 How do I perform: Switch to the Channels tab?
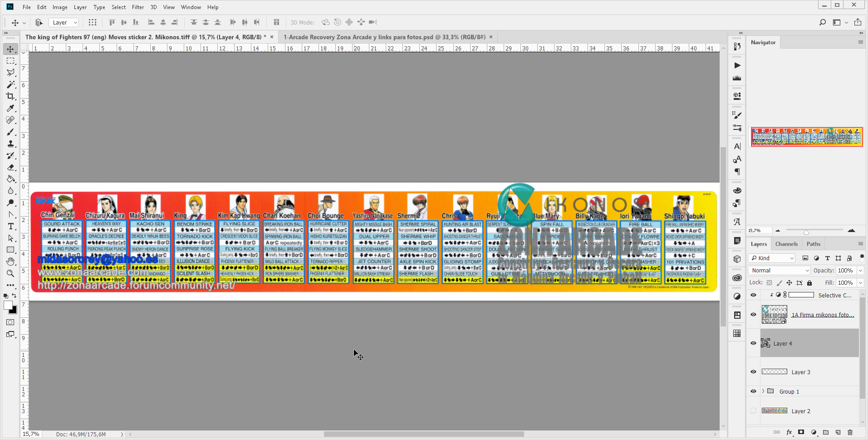click(786, 244)
